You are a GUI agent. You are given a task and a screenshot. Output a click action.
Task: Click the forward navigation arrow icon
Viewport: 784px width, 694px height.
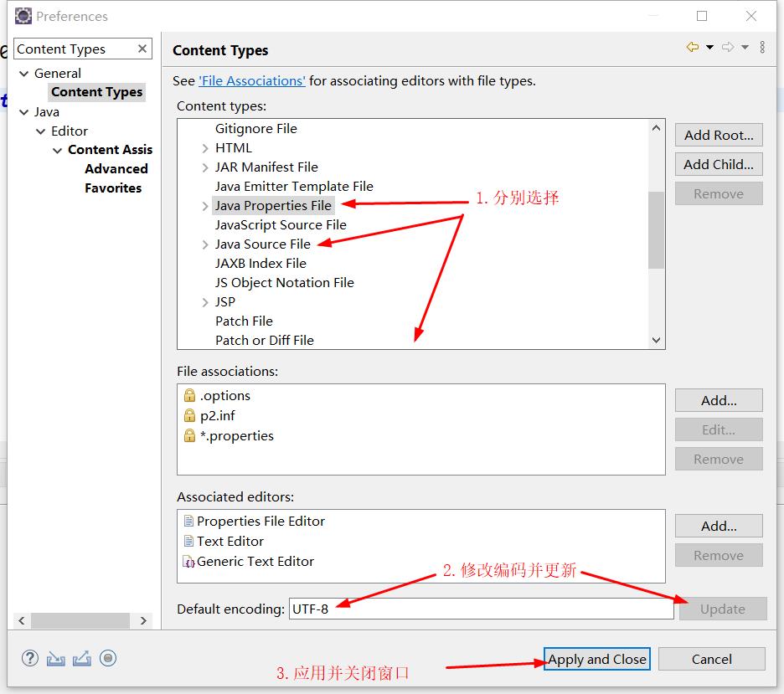coord(728,47)
